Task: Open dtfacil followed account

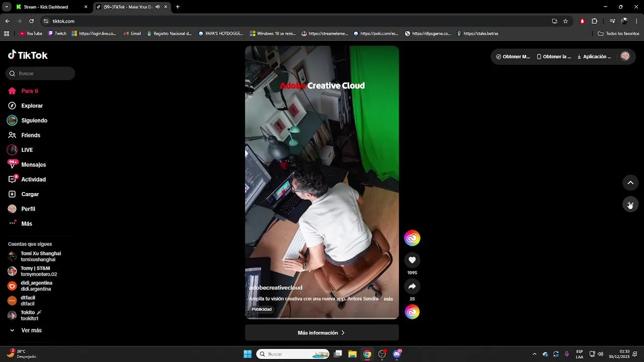Action: point(21,301)
